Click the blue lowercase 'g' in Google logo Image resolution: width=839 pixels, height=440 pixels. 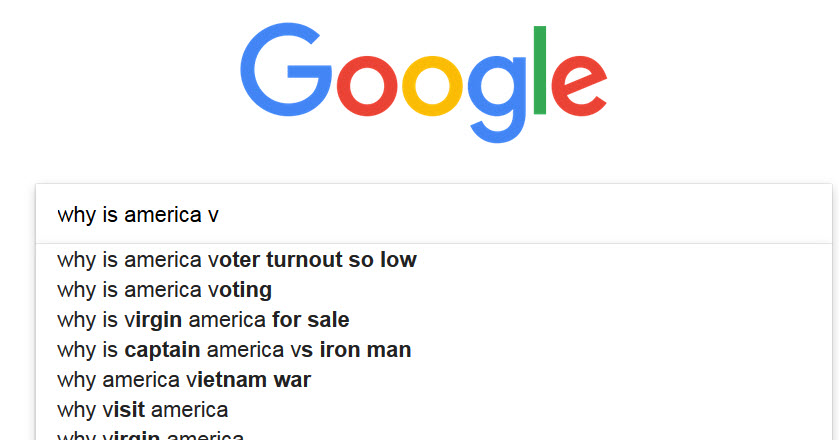pyautogui.click(x=498, y=99)
